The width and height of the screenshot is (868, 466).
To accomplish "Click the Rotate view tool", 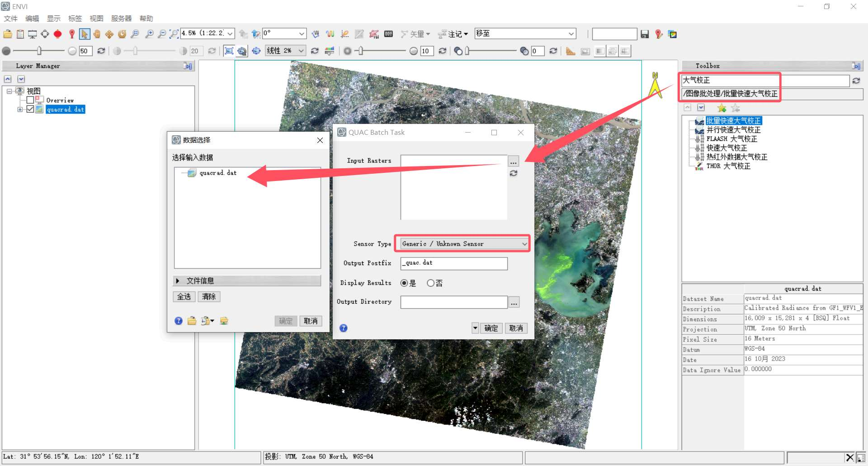I will tap(122, 34).
